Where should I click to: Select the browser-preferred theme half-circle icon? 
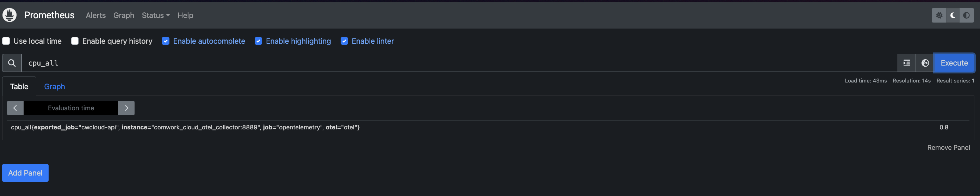966,15
